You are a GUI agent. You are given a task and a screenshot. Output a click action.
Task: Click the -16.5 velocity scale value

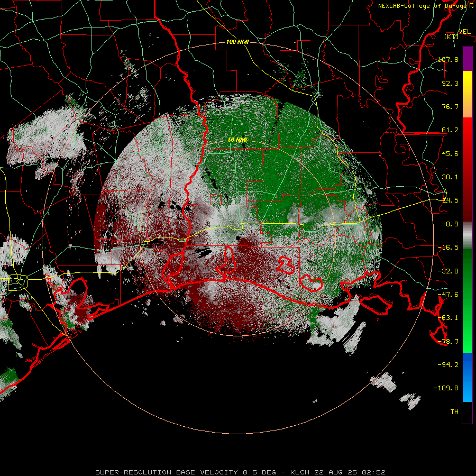click(x=448, y=248)
